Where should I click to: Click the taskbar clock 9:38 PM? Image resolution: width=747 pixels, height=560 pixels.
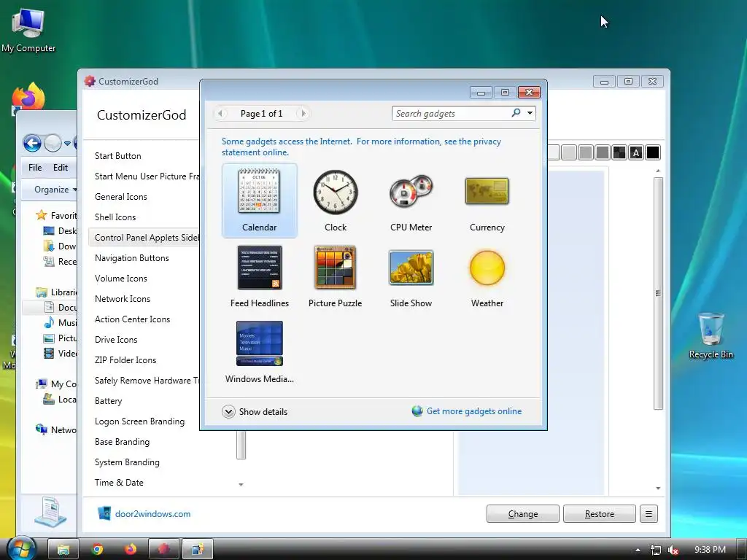pos(710,550)
